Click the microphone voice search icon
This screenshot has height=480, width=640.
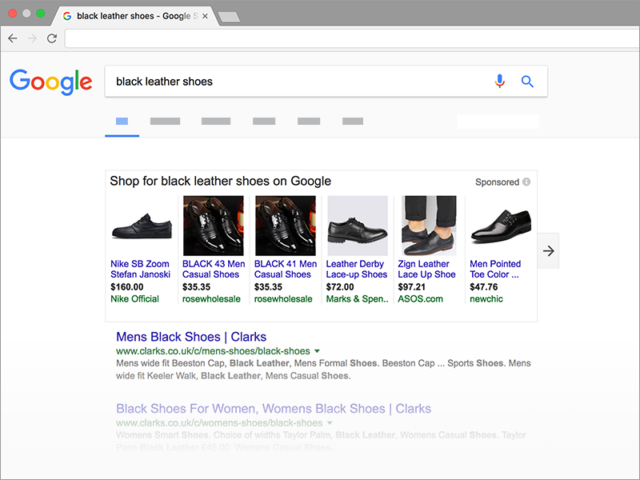(499, 81)
